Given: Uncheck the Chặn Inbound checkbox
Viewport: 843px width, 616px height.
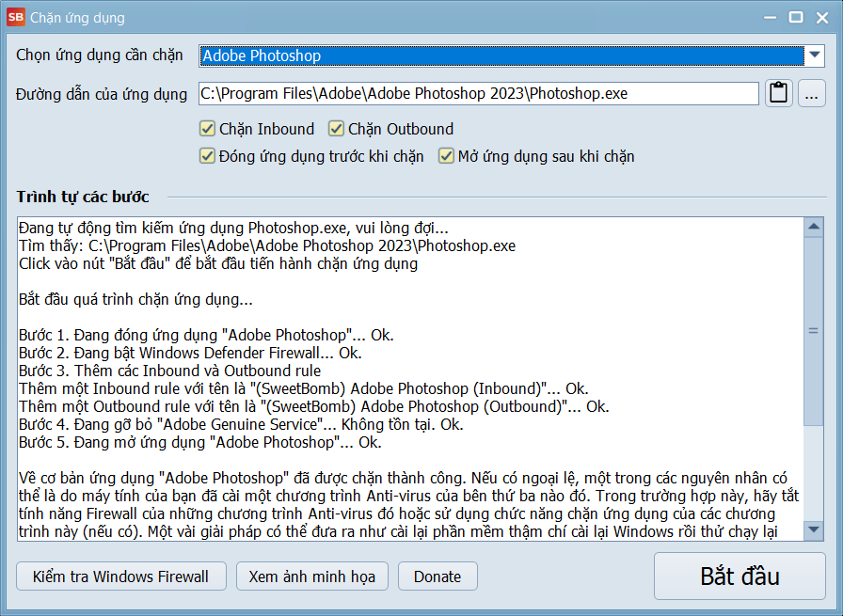Looking at the screenshot, I should point(207,129).
